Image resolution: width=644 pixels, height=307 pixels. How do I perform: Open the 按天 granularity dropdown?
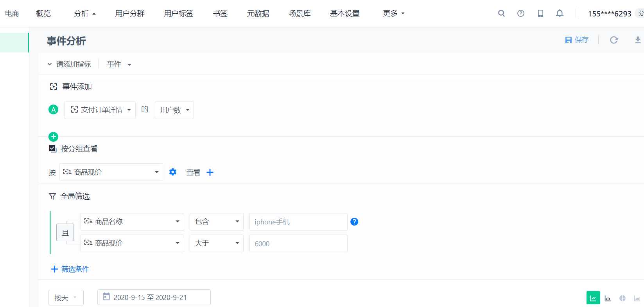(x=66, y=298)
